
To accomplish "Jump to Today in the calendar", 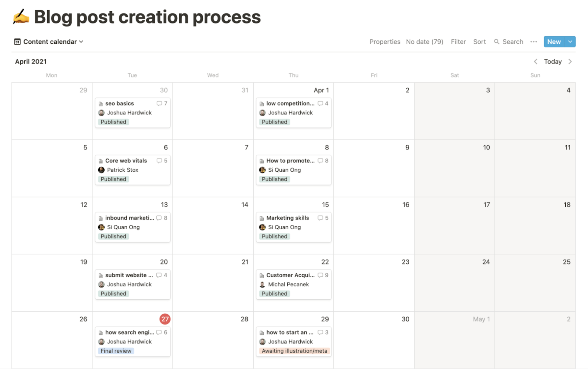I will pyautogui.click(x=552, y=61).
